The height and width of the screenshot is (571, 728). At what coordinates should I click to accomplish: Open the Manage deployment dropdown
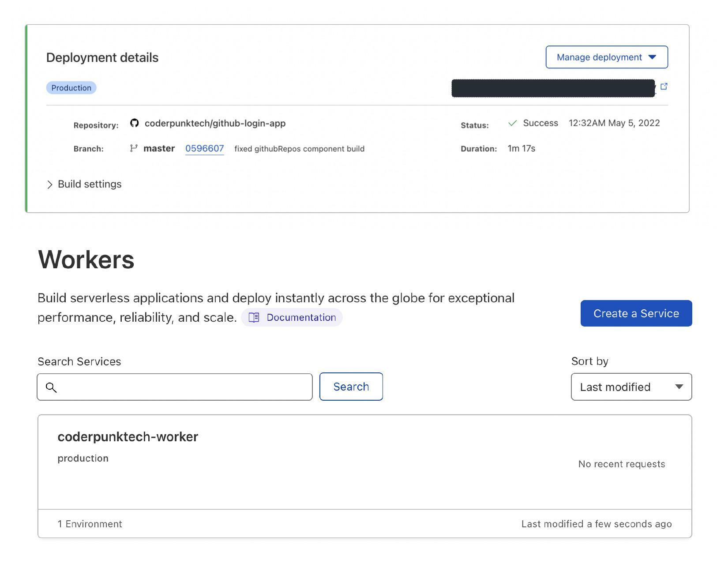[606, 57]
